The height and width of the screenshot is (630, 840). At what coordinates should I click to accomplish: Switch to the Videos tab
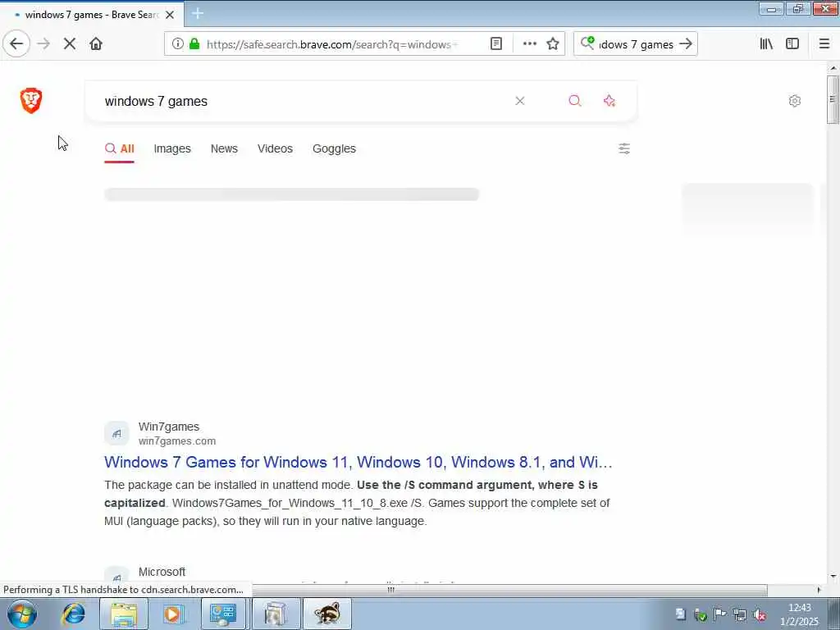click(x=275, y=149)
